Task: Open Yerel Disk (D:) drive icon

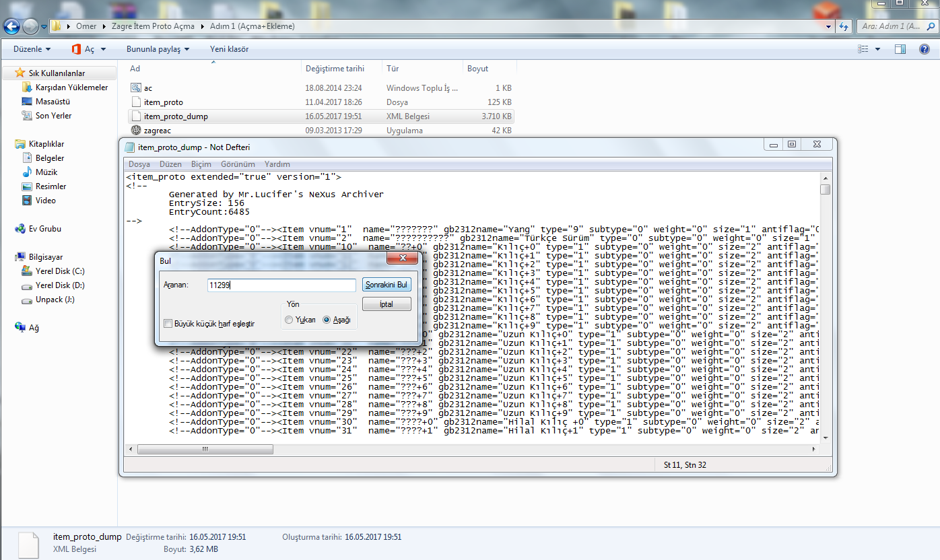Action: (x=27, y=285)
